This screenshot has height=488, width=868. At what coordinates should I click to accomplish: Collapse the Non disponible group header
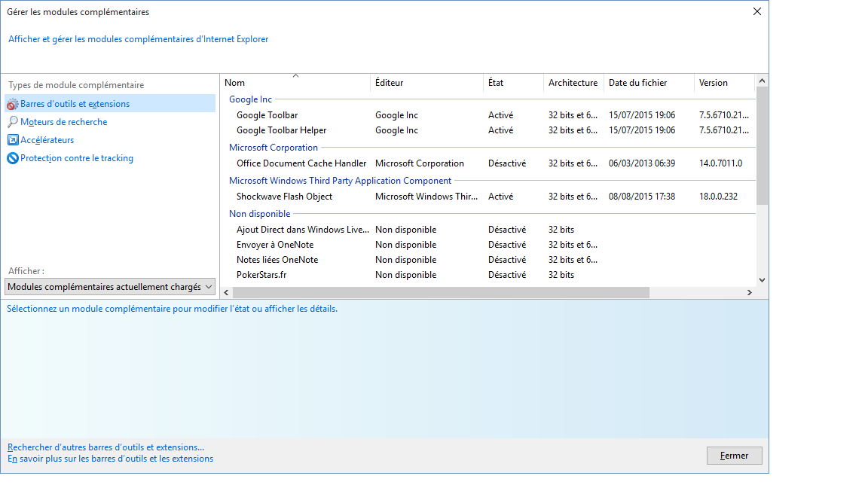[260, 214]
